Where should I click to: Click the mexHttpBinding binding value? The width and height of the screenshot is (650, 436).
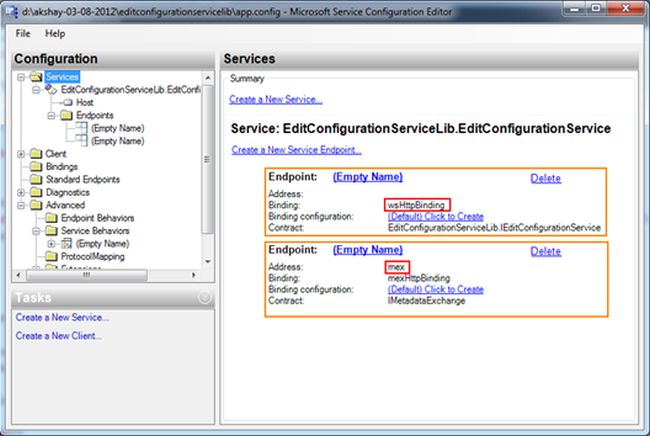(x=419, y=278)
